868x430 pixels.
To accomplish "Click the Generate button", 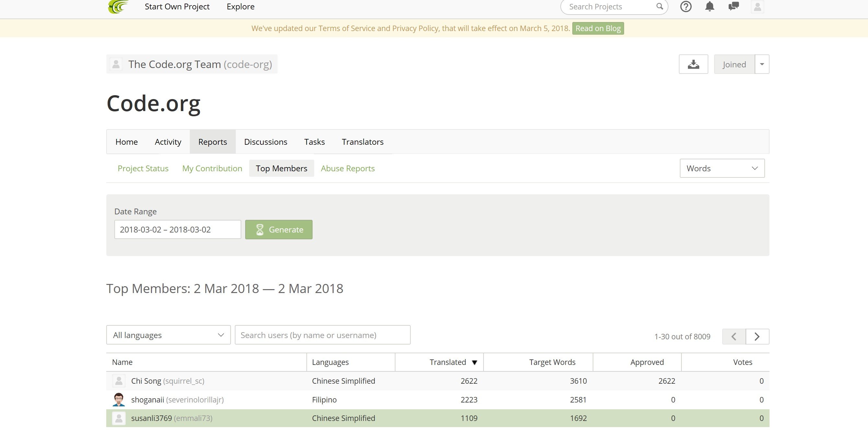I will (279, 230).
